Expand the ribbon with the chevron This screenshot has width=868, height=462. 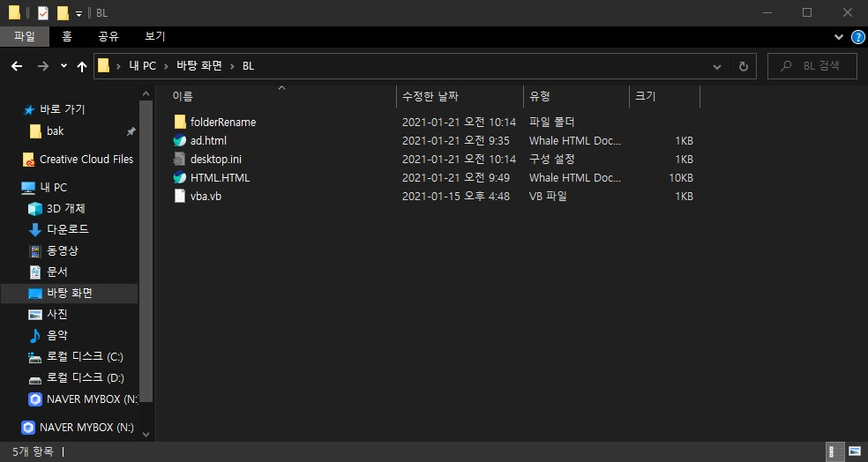[839, 37]
